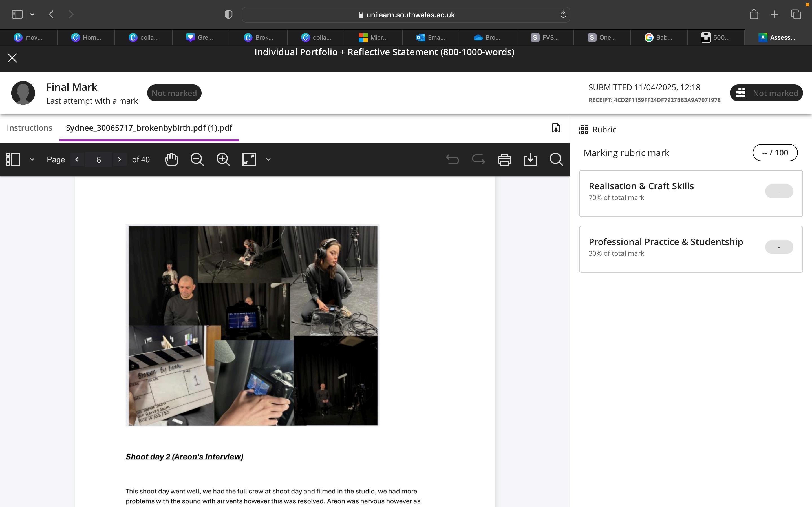Go to next PDF page

point(120,159)
